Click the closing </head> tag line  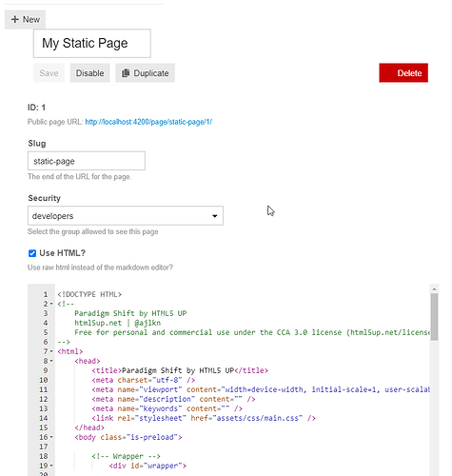click(x=89, y=427)
